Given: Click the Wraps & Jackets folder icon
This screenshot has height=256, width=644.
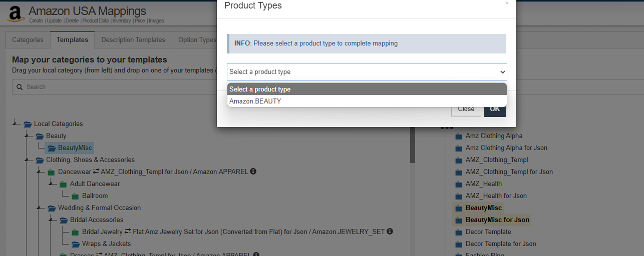Looking at the screenshot, I should tap(76, 244).
